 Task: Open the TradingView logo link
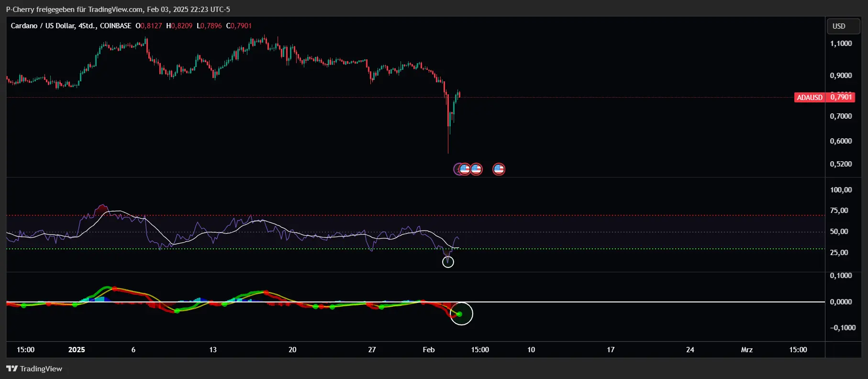click(x=34, y=368)
